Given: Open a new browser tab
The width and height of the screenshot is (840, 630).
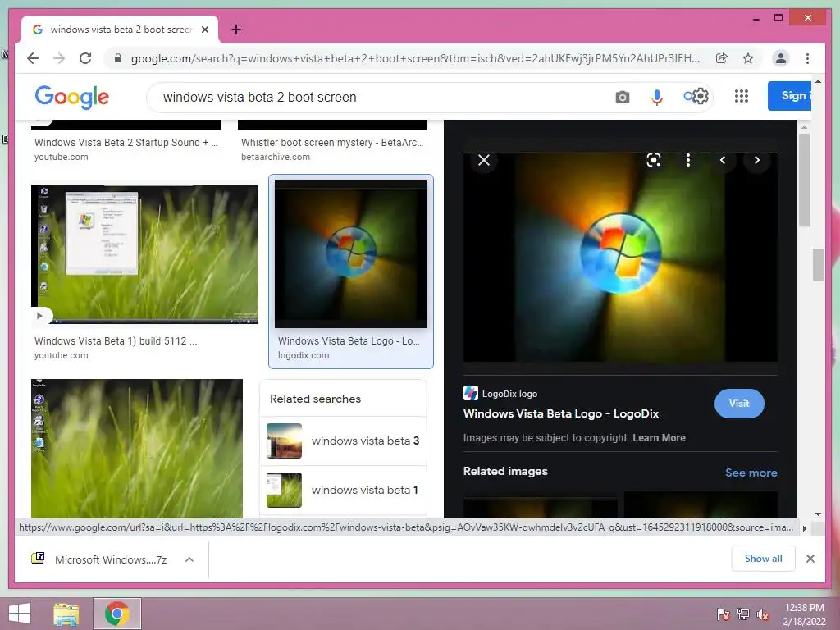Looking at the screenshot, I should (236, 30).
